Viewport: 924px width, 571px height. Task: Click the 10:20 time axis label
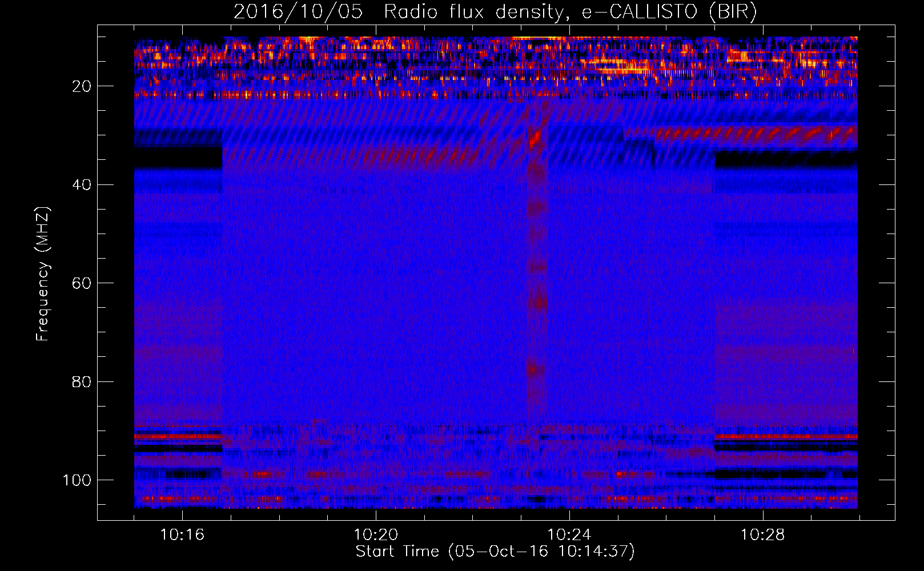(x=376, y=535)
